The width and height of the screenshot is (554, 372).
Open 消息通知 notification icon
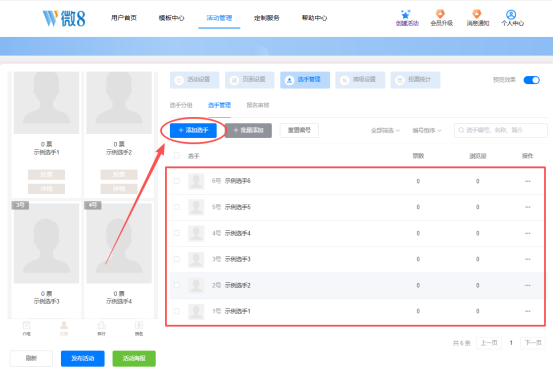[477, 14]
